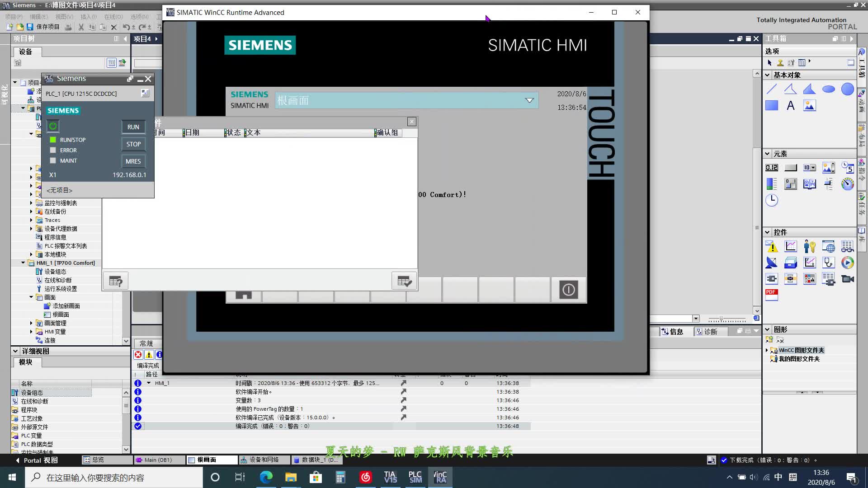Select the Button element in toolbox
The image size is (868, 488).
click(x=790, y=168)
